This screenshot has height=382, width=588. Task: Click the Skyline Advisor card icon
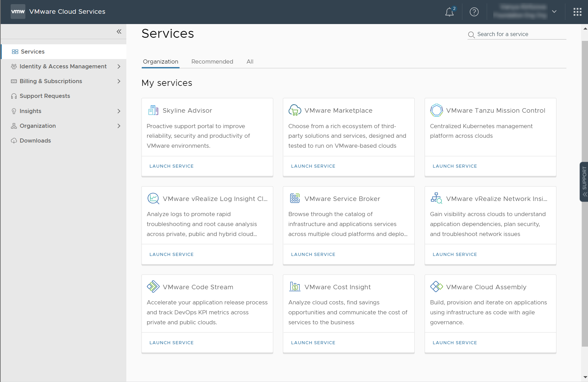[153, 110]
